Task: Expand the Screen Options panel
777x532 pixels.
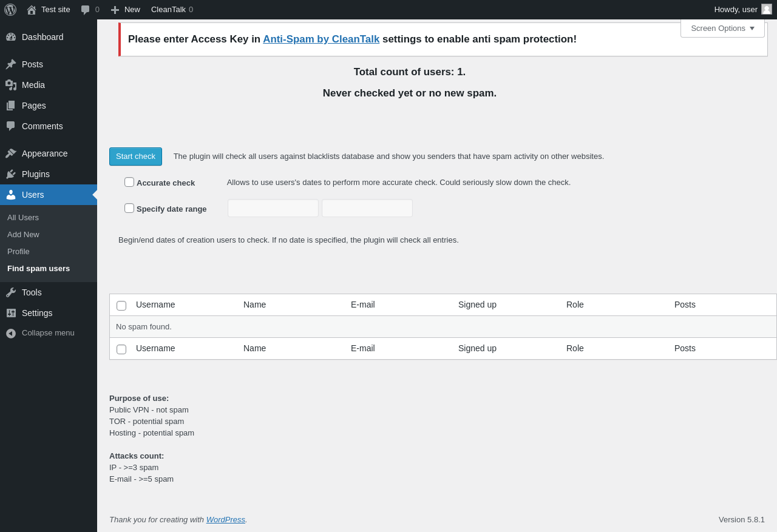Action: [722, 28]
